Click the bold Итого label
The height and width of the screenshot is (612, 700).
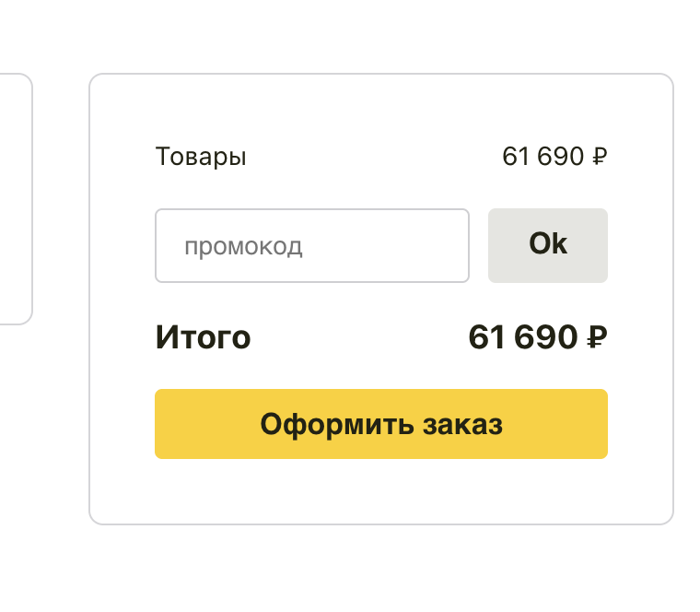(203, 337)
